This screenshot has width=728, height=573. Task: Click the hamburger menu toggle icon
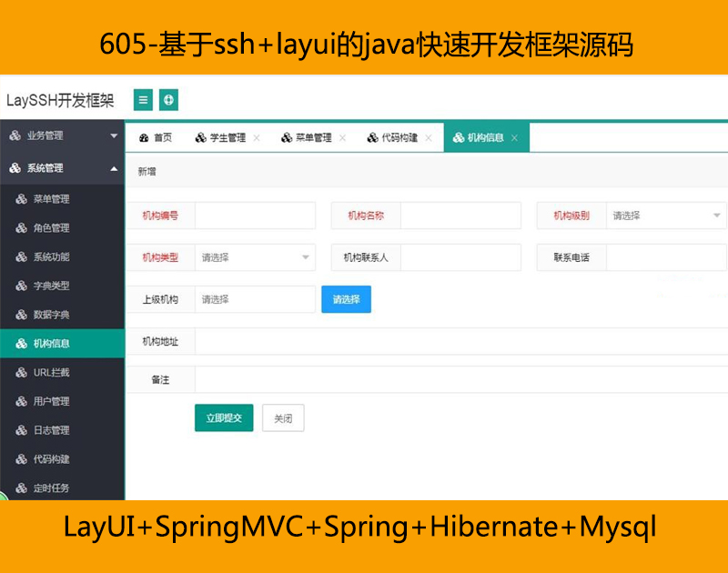click(143, 100)
